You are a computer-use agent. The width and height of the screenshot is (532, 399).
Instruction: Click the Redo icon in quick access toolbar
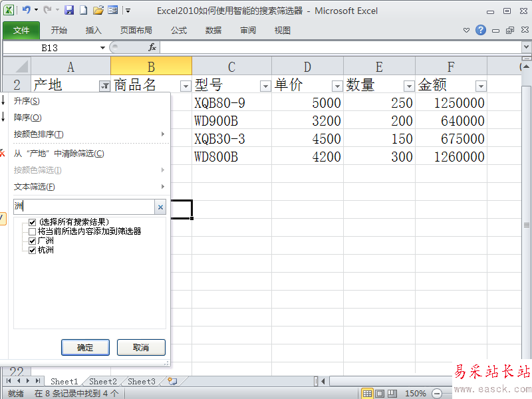click(x=47, y=10)
